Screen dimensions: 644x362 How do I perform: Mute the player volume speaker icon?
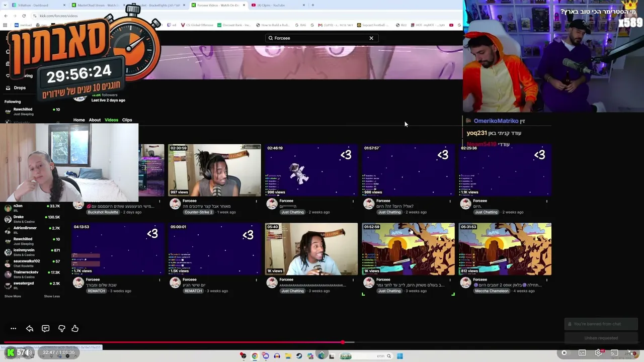pyautogui.click(x=29, y=352)
